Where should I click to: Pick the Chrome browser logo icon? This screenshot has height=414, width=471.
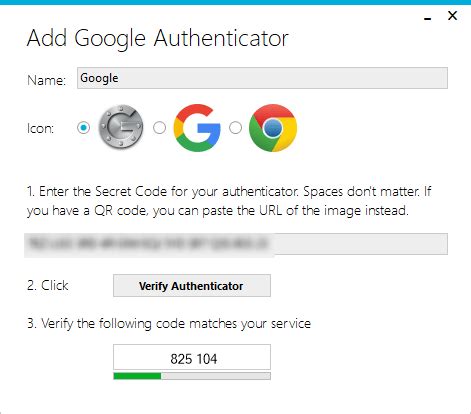pyautogui.click(x=273, y=128)
